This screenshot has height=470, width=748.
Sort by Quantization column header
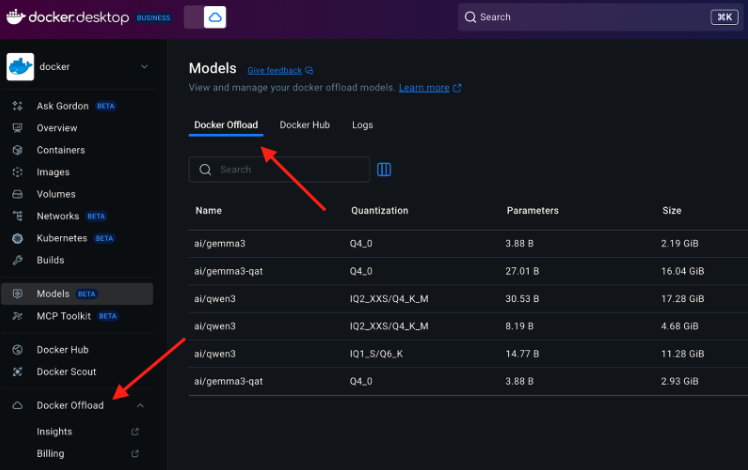coord(380,210)
